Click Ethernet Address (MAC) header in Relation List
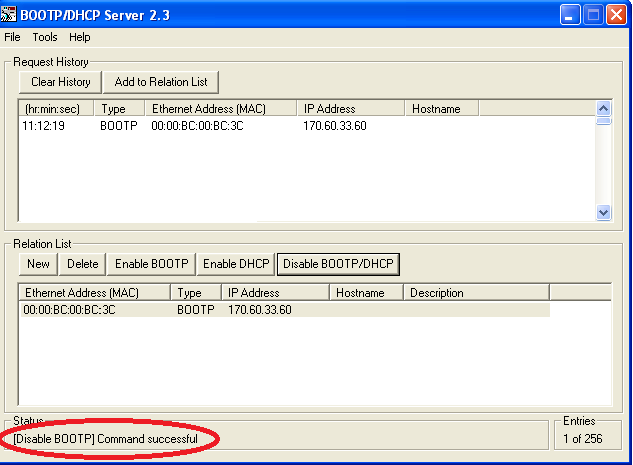The height and width of the screenshot is (465, 633). 94,293
